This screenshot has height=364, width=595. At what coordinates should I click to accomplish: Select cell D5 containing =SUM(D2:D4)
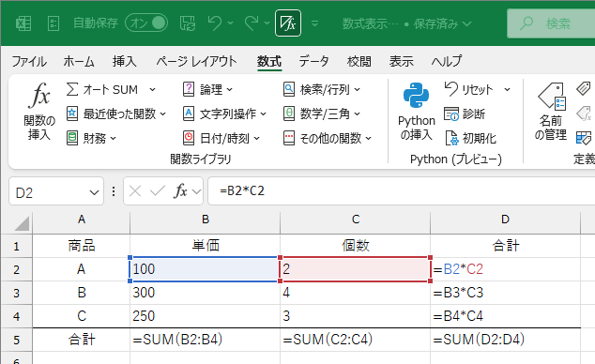point(506,340)
